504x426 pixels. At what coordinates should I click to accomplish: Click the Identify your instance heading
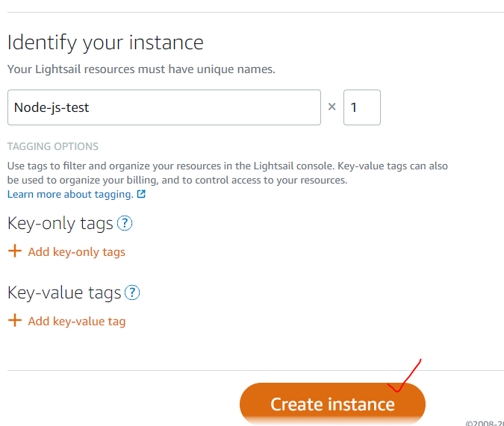point(105,43)
